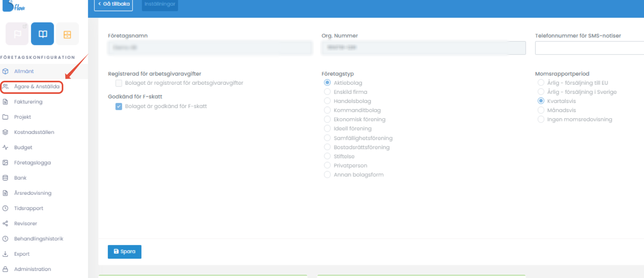Select the blue open-book tile
The image size is (644, 278).
click(x=43, y=34)
